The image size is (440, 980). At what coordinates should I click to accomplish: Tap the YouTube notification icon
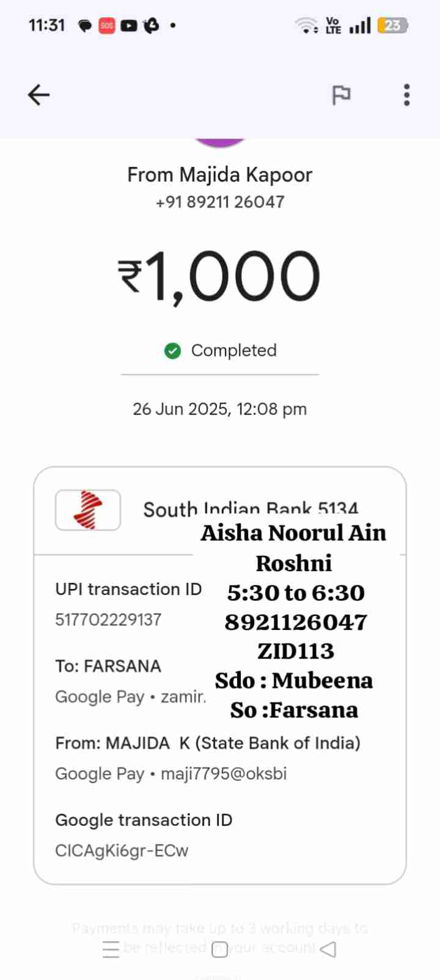(x=128, y=26)
